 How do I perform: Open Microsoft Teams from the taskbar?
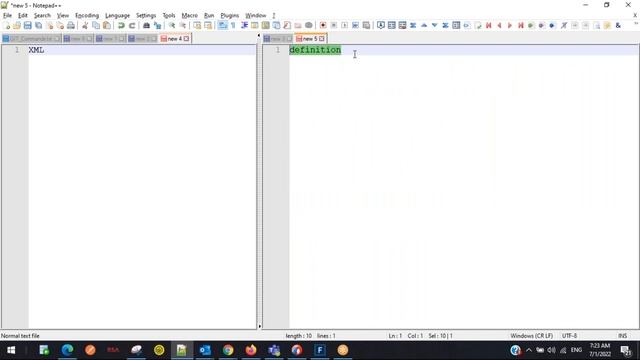click(x=274, y=350)
